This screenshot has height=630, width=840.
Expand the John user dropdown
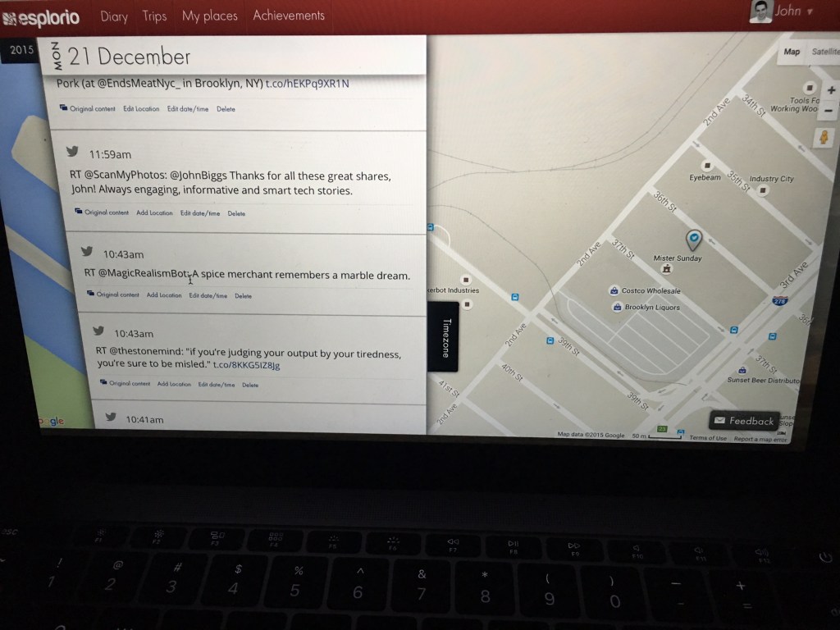click(794, 11)
